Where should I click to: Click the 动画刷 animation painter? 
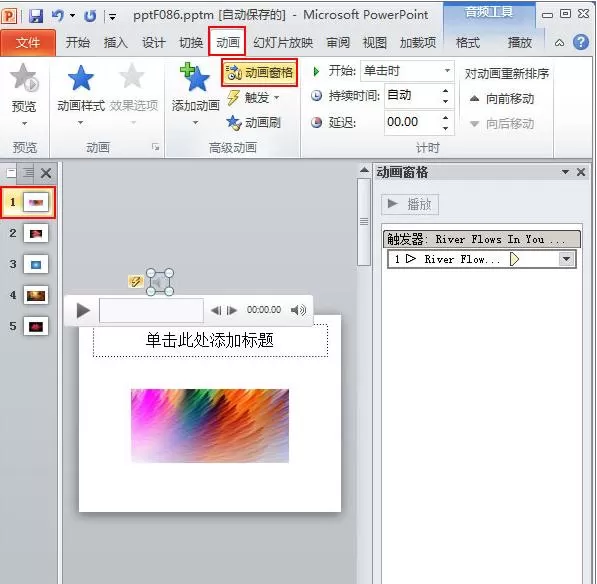pyautogui.click(x=254, y=123)
